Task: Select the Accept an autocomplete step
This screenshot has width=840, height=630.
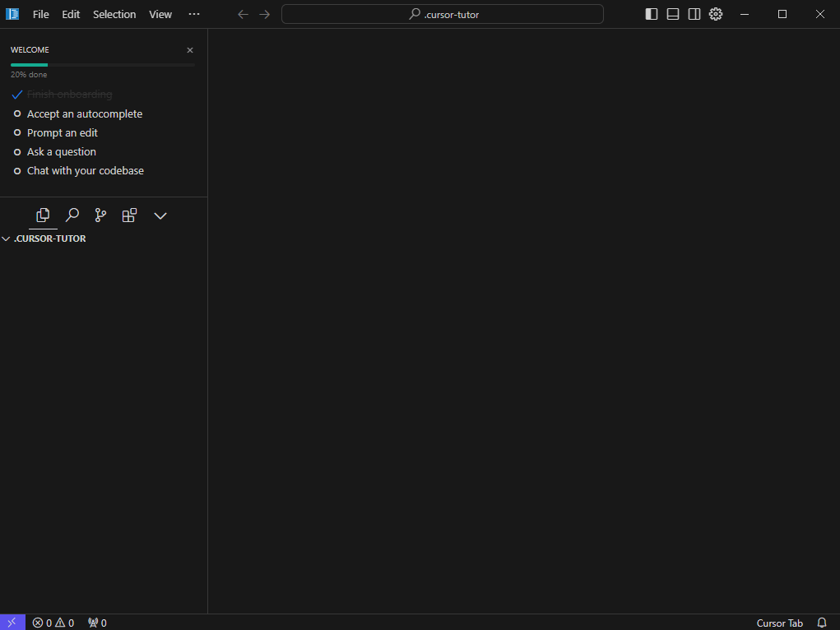Action: click(85, 114)
